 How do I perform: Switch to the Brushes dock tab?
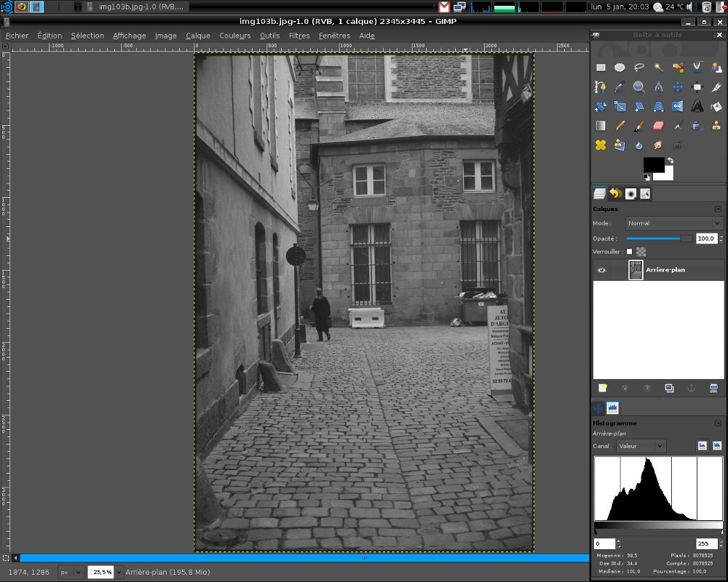[630, 194]
